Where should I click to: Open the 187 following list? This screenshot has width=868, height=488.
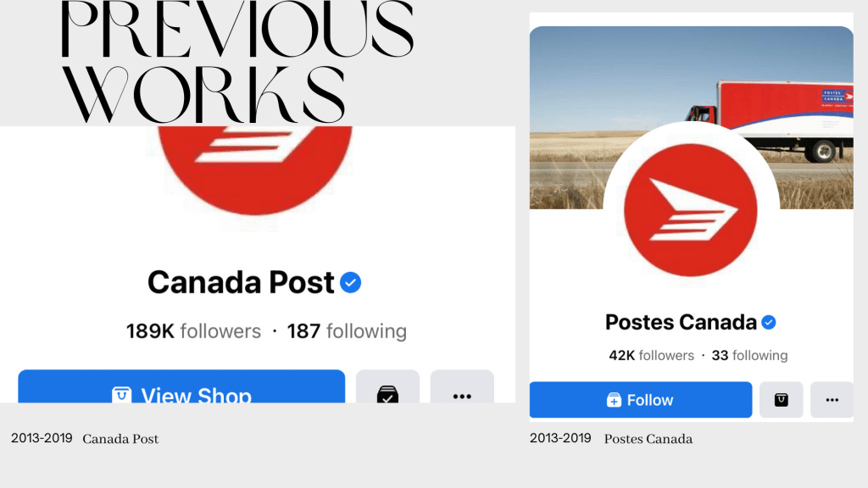click(347, 330)
